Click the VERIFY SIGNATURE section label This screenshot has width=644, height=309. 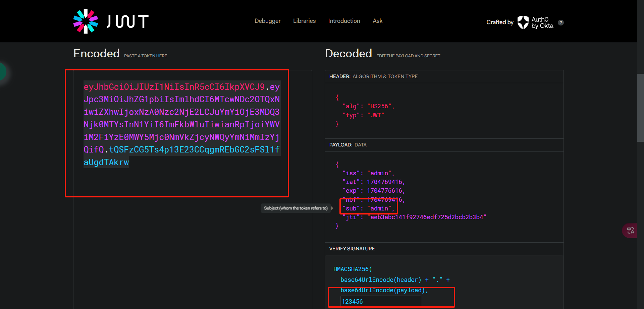(352, 249)
